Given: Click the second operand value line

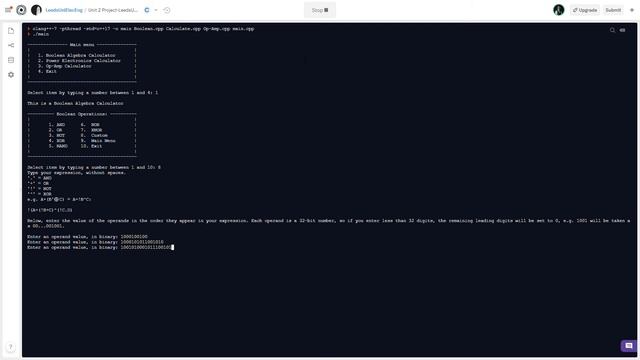Looking at the screenshot, I should pyautogui.click(x=96, y=242).
